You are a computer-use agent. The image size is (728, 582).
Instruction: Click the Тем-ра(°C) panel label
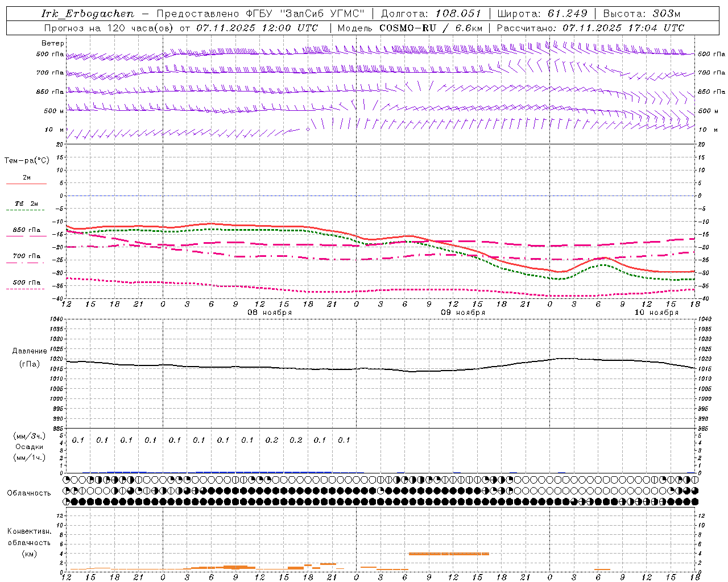click(x=27, y=161)
